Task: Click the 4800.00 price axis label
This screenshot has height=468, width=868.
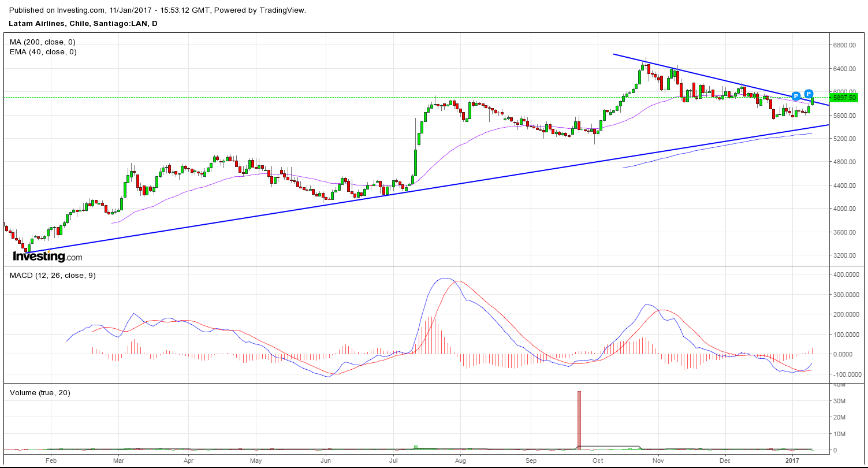Action: (x=844, y=162)
